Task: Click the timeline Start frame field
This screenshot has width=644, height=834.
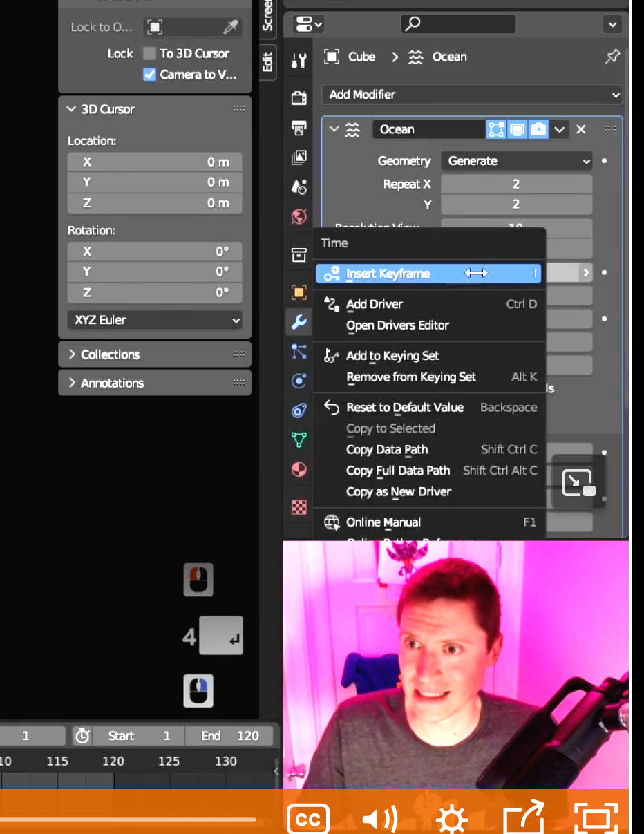Action: (x=138, y=736)
